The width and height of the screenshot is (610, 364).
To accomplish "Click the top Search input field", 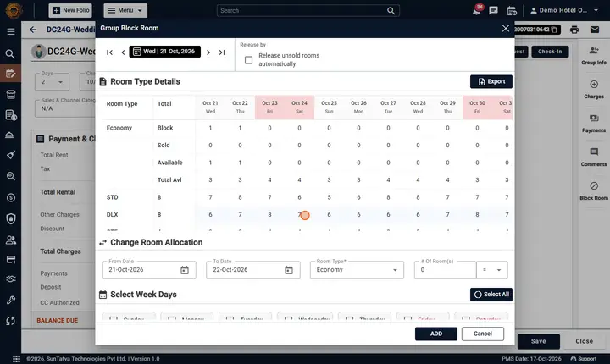I will [x=308, y=10].
